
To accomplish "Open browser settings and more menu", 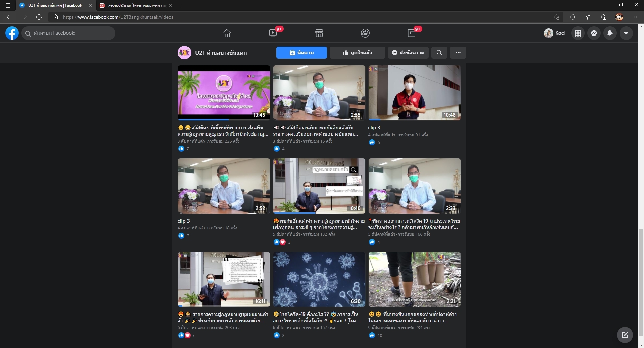I will [634, 17].
